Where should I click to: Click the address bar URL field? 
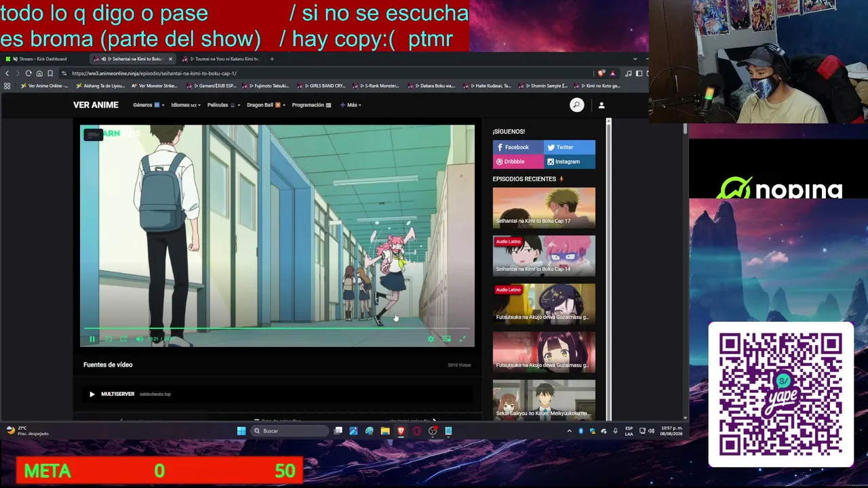(325, 73)
